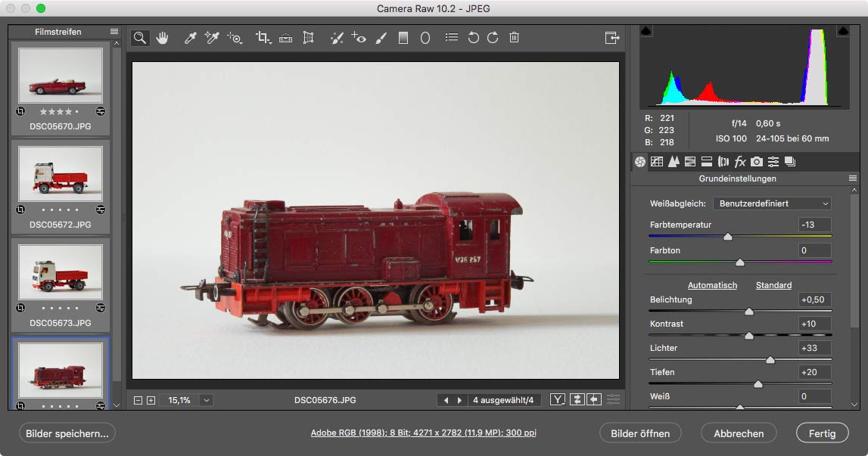
Task: Toggle the shadow clipping warning in histogram
Action: click(x=646, y=31)
